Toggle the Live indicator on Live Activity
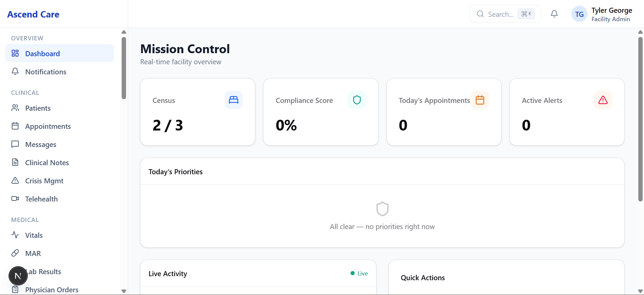Image resolution: width=644 pixels, height=295 pixels. (358, 273)
